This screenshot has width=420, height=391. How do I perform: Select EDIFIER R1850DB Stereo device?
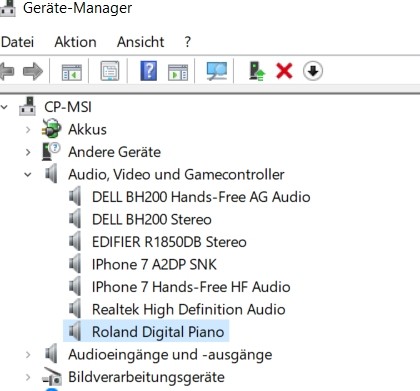[x=169, y=242]
